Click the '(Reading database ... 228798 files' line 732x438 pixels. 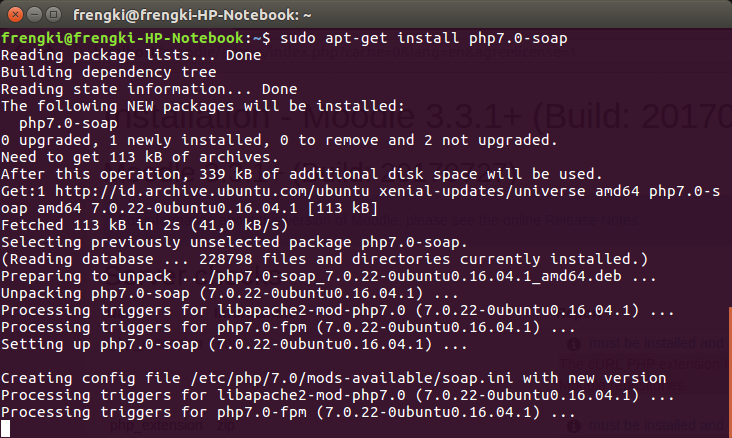point(323,259)
